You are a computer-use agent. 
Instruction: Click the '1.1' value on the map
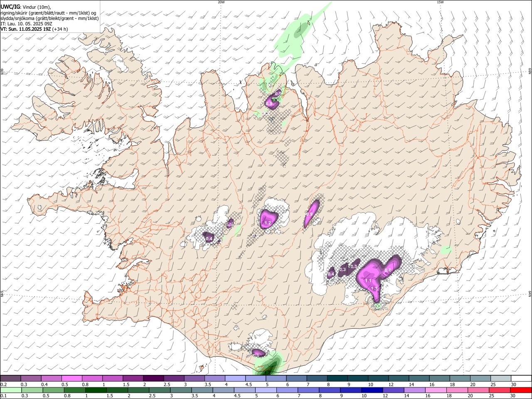tap(368, 281)
